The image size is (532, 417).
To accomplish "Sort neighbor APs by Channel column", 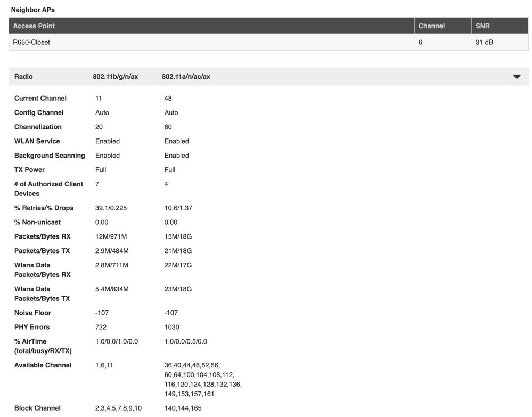I will point(431,26).
